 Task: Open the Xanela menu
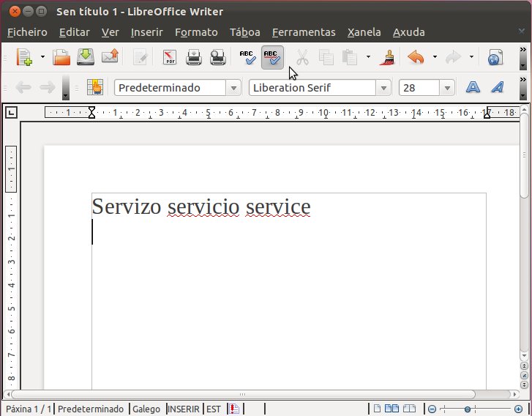(x=364, y=32)
